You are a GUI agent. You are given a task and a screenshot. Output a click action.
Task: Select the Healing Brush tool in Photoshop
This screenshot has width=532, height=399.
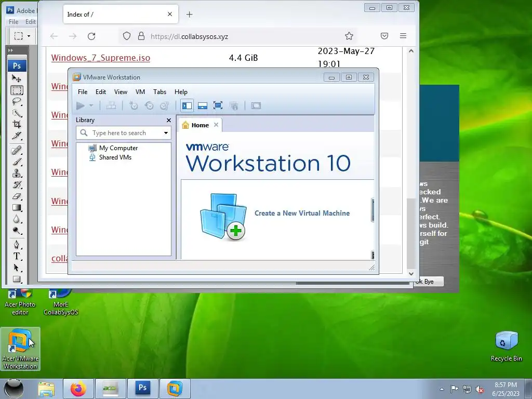(x=17, y=150)
